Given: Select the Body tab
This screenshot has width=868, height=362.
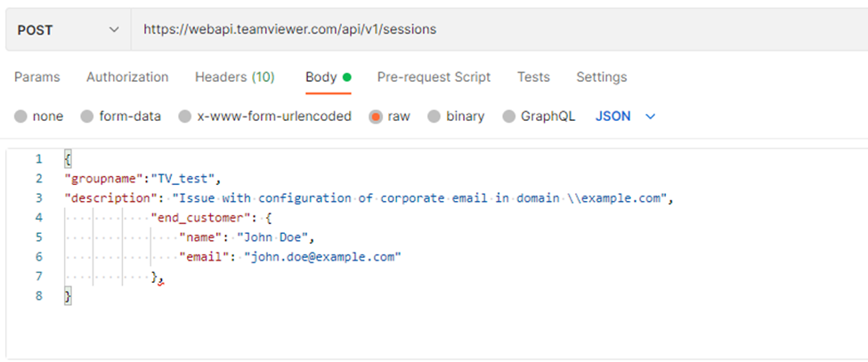Looking at the screenshot, I should (320, 77).
